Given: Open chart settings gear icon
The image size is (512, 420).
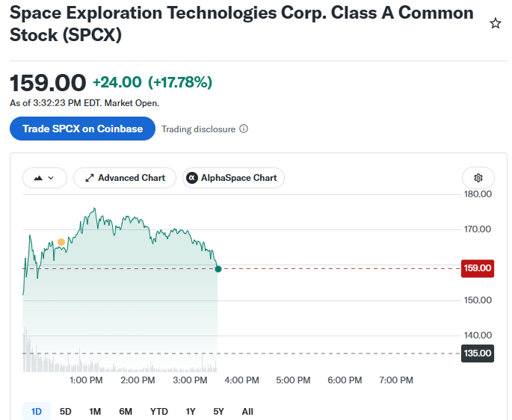Looking at the screenshot, I should (478, 178).
